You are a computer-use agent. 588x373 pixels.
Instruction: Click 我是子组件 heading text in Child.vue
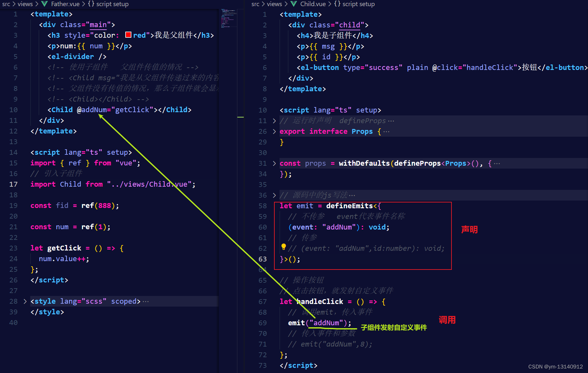(333, 35)
